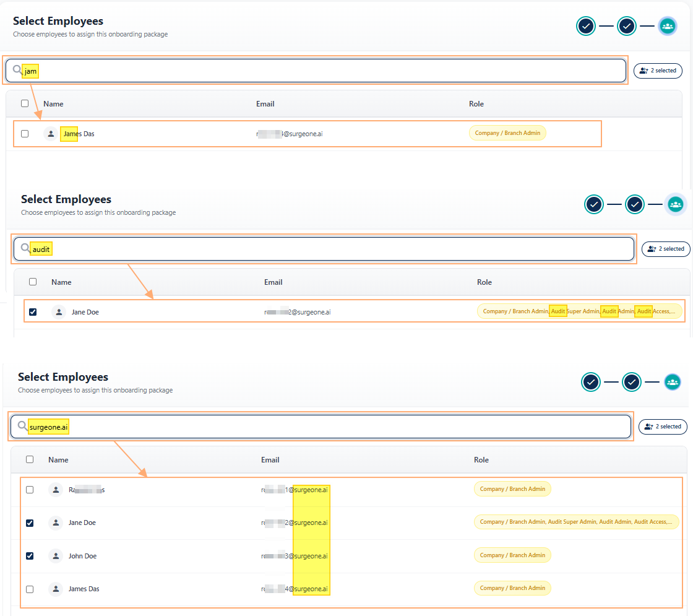Click the magnifier icon beside the "audit" search text
Screen dimensions: 693x616
point(25,248)
